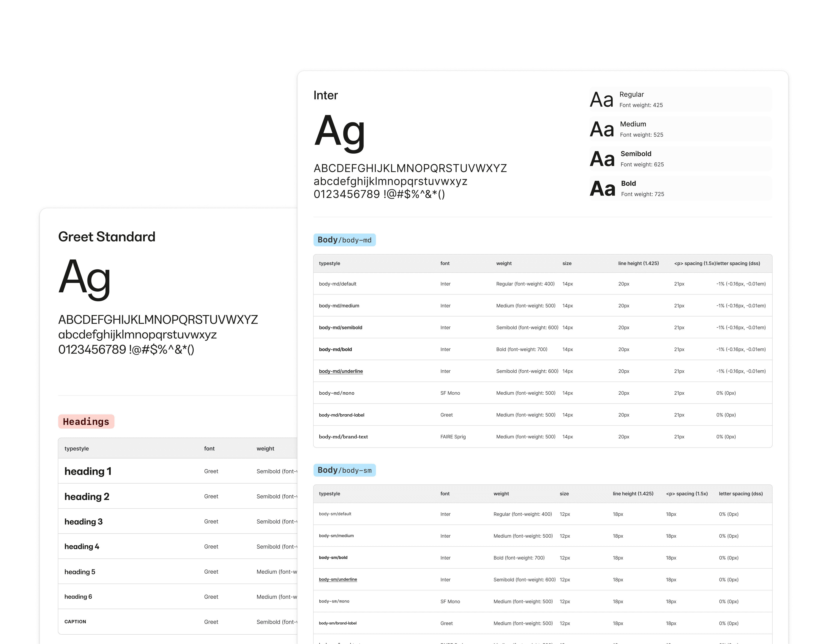Click typestyle header in Headings table

coord(77,448)
